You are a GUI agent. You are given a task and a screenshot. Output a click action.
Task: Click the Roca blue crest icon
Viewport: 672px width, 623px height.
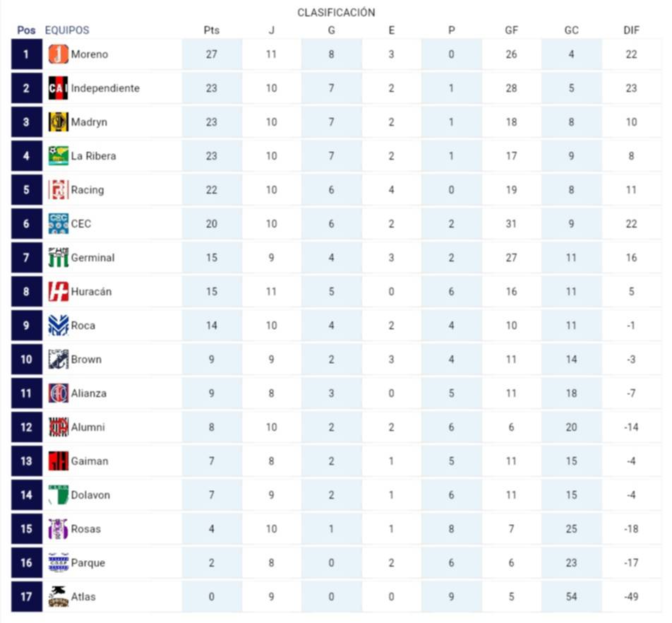click(58, 326)
